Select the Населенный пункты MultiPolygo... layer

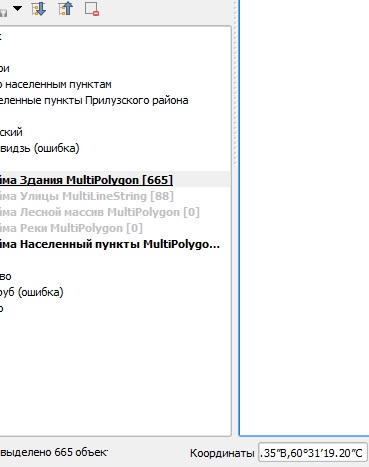tap(110, 244)
